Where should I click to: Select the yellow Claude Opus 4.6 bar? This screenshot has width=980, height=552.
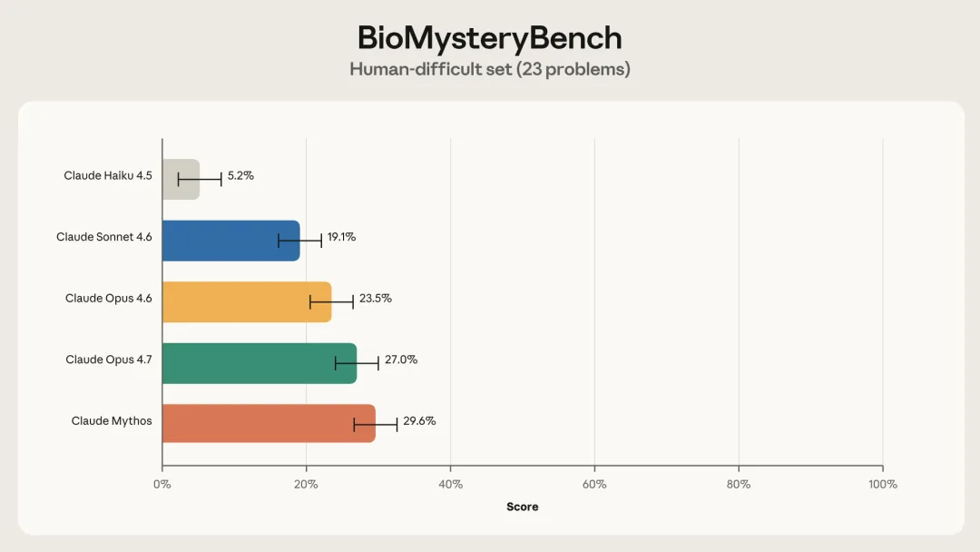pyautogui.click(x=246, y=301)
